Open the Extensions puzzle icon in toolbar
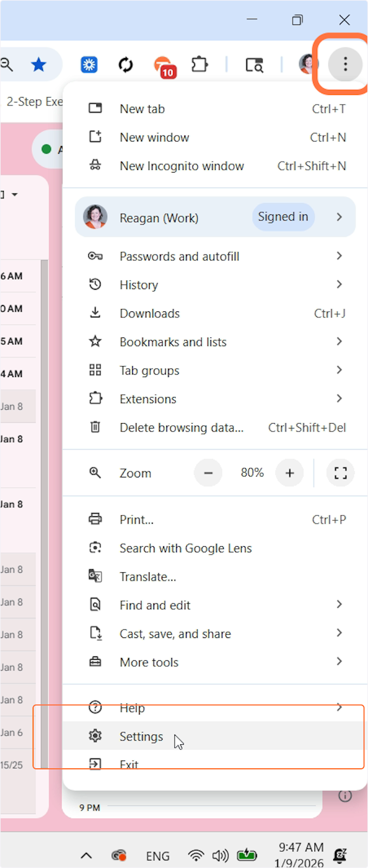 click(199, 65)
